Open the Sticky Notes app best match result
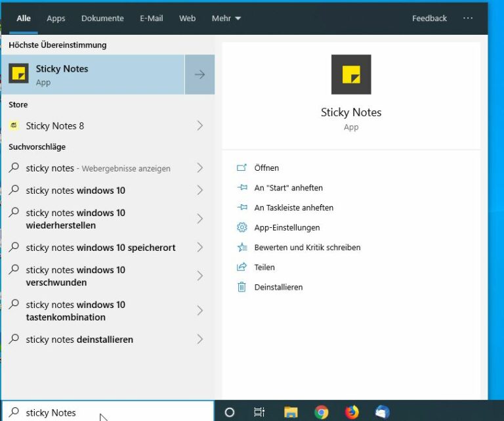Screen dimensions: 504x421 tap(93, 75)
